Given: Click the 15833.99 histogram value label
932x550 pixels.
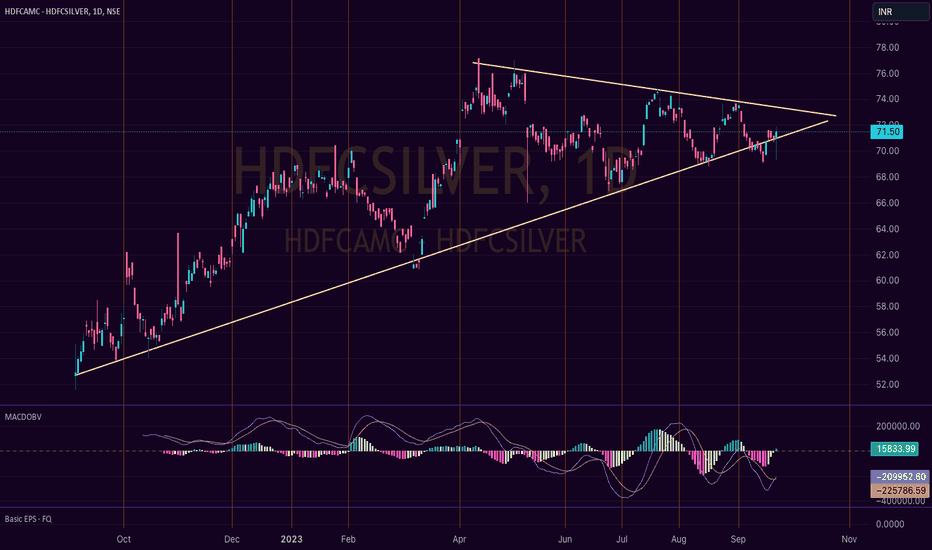Looking at the screenshot, I should [895, 449].
